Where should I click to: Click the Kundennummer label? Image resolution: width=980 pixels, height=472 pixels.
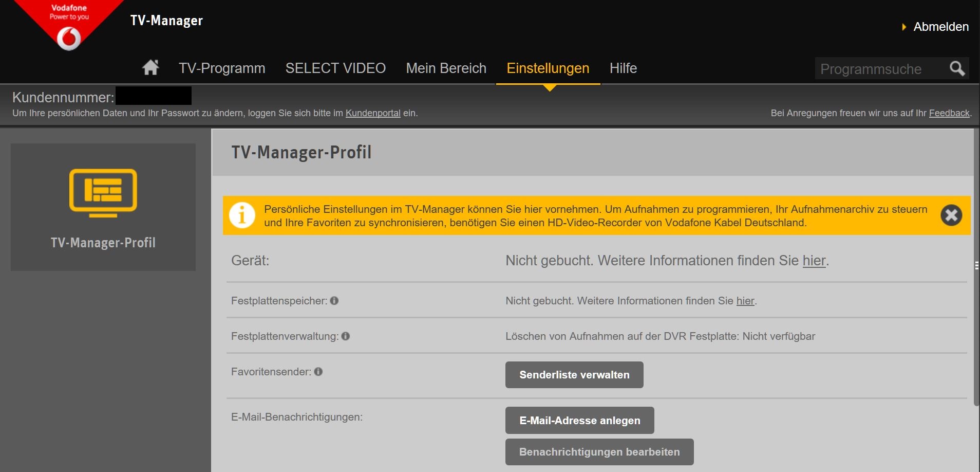[63, 97]
